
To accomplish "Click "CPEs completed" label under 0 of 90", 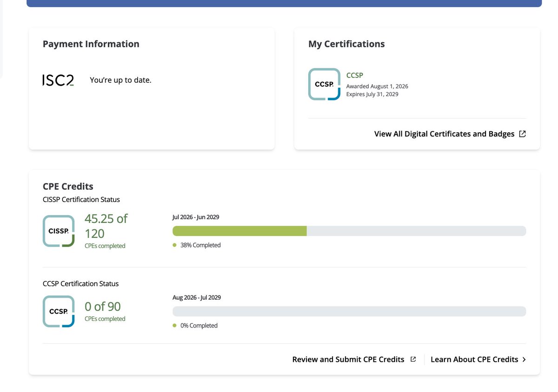I will click(x=105, y=319).
